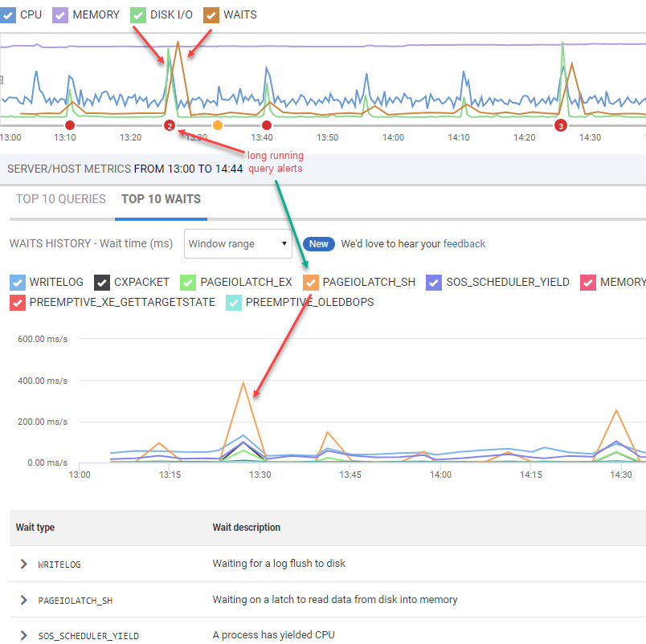Hide the WRITELOG wait series
This screenshot has width=646, height=644.
tap(18, 283)
